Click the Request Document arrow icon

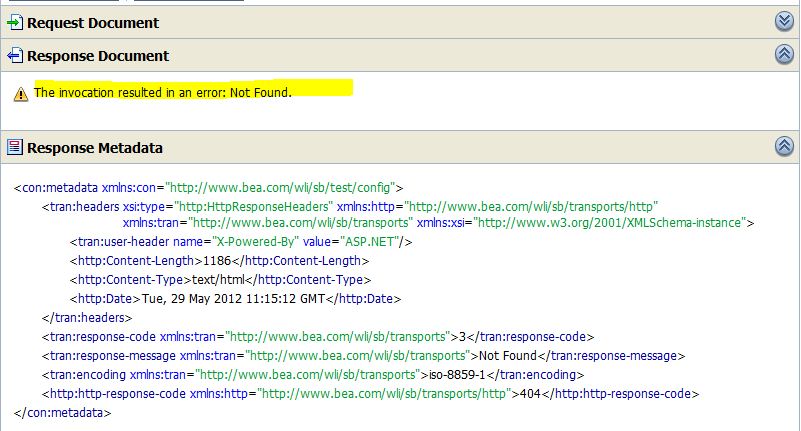coord(15,22)
